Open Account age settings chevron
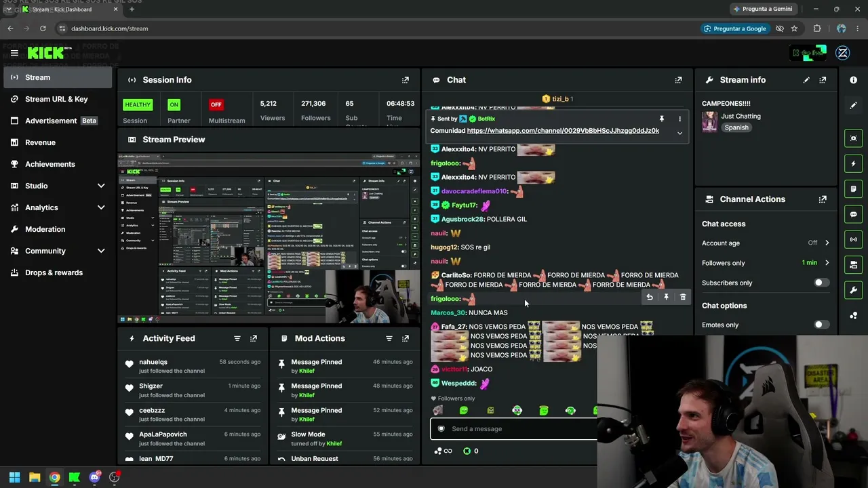Viewport: 868px width, 488px height. [827, 243]
